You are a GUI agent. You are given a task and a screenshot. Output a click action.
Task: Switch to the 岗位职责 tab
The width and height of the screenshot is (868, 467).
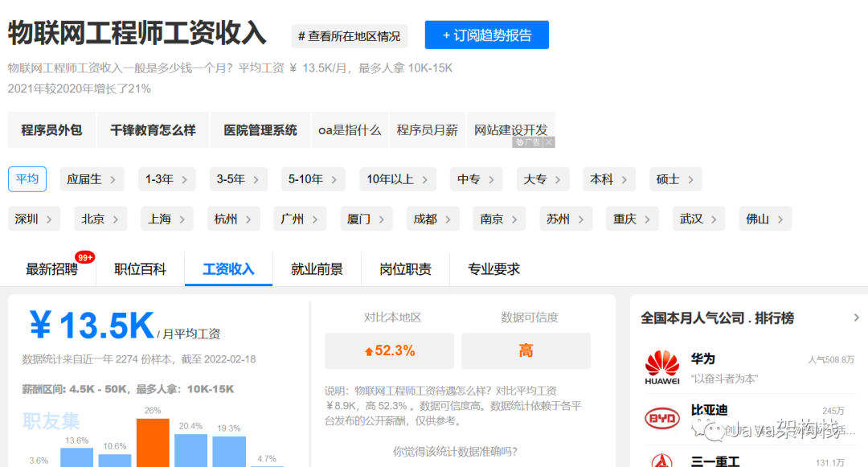point(406,269)
